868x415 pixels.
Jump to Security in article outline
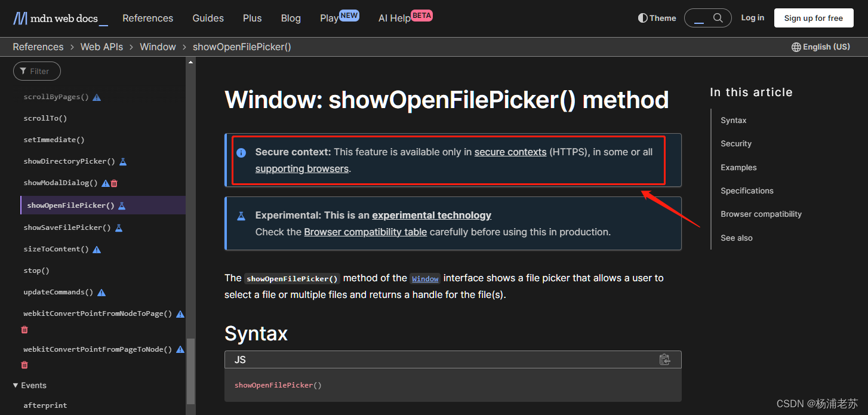tap(736, 143)
